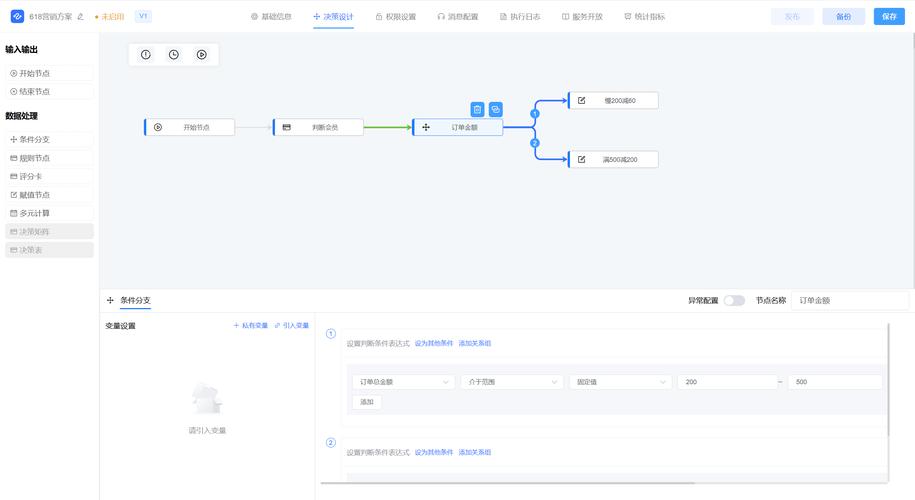The image size is (915, 500).
Task: Pick 决策矩阵 from the palette
Action: click(x=49, y=232)
